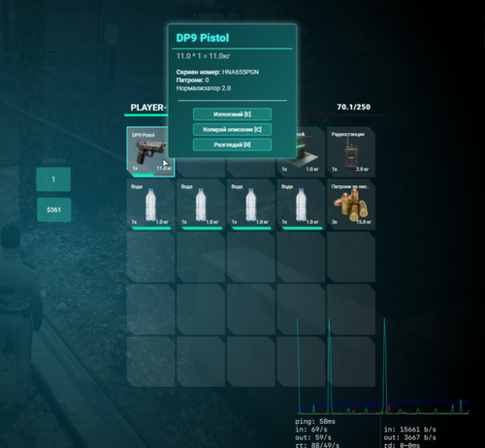Viewport: 485px width, 448px height.
Task: Click the 70.1/250 weight capacity text
Action: [354, 107]
